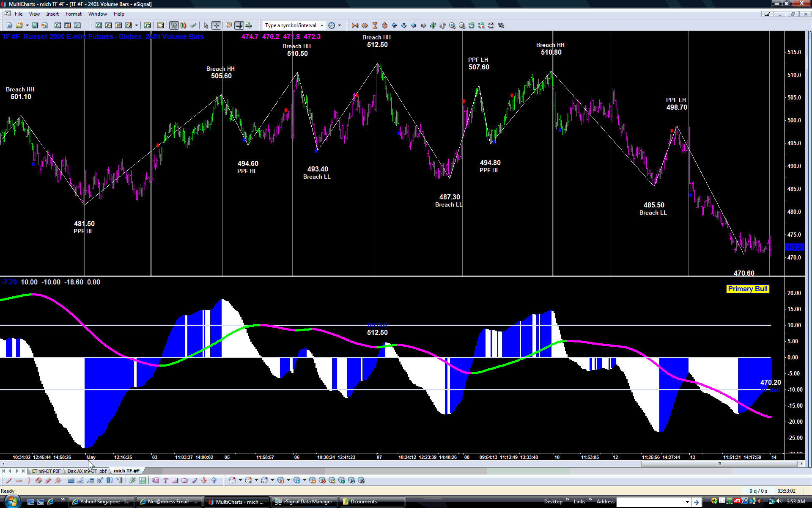Toggle the crosshair pointer mode
Screen dimensions: 812x508
tap(216, 25)
